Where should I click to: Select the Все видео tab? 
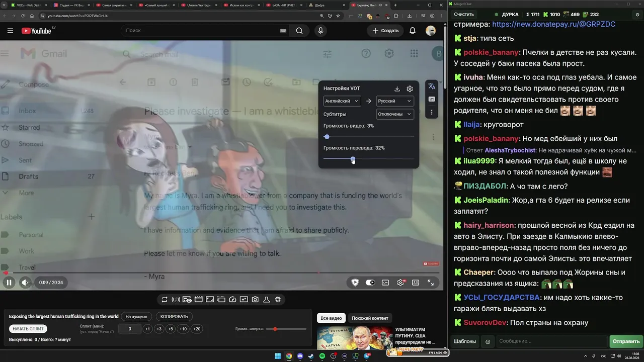(331, 318)
